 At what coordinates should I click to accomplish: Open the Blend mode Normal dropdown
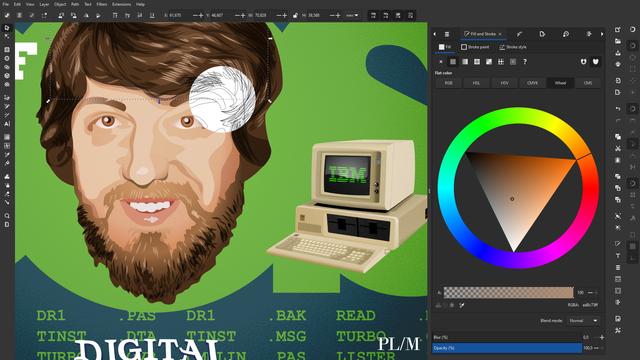(583, 321)
